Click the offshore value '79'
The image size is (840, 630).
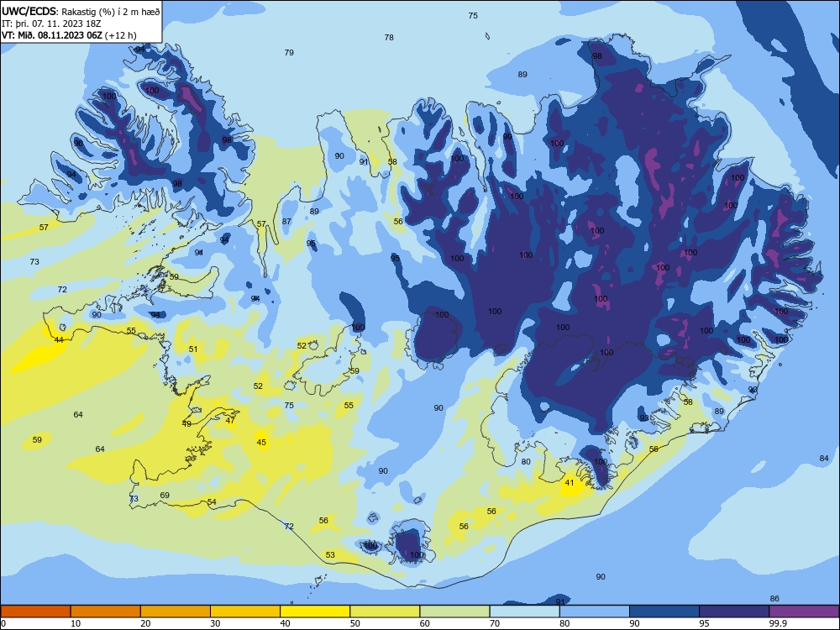[289, 52]
